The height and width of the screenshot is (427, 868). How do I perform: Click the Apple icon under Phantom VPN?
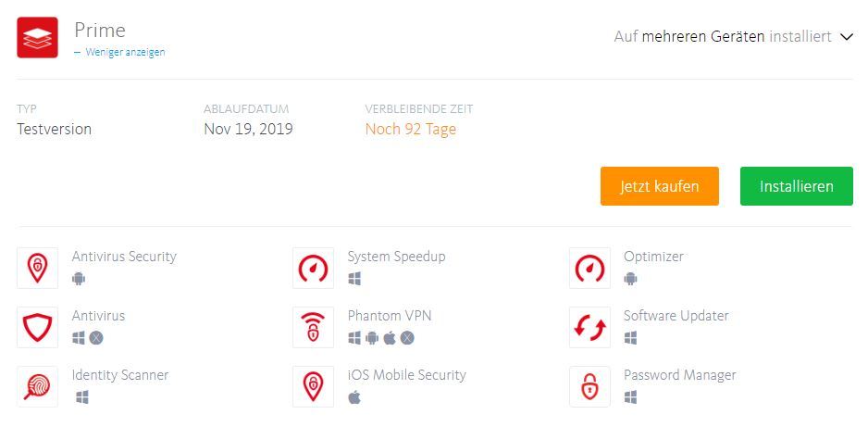click(390, 338)
